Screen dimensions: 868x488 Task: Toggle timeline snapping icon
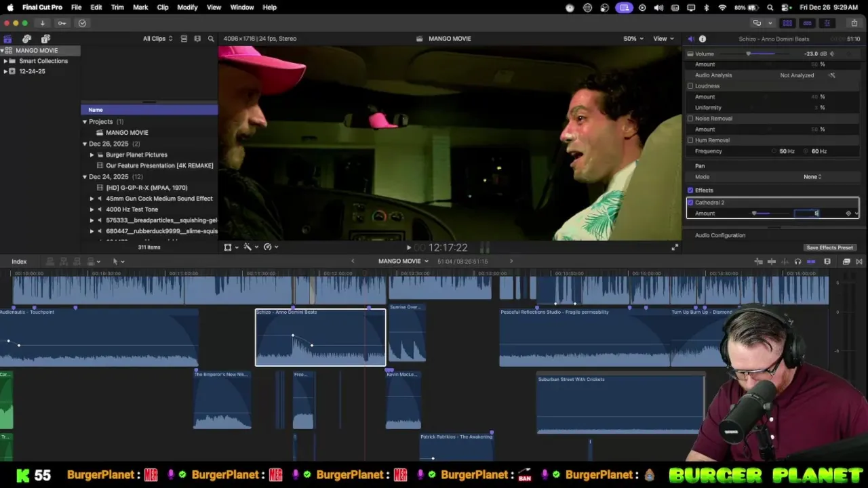811,262
